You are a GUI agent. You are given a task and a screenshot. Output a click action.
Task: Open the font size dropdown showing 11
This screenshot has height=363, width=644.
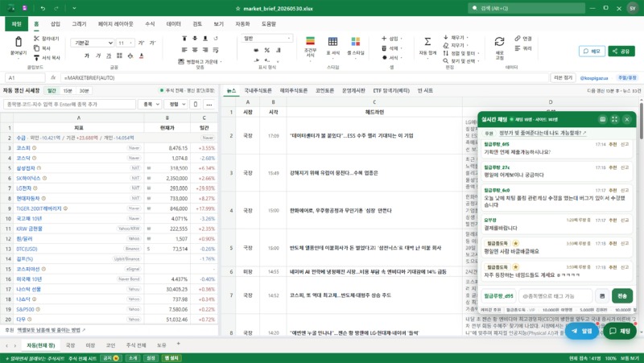125,43
